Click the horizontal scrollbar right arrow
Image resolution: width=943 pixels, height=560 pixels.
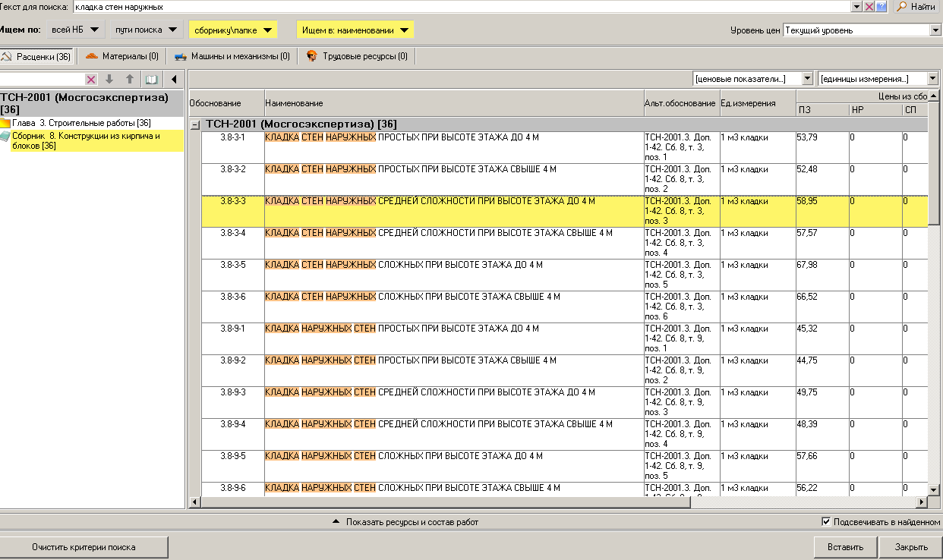pyautogui.click(x=922, y=502)
